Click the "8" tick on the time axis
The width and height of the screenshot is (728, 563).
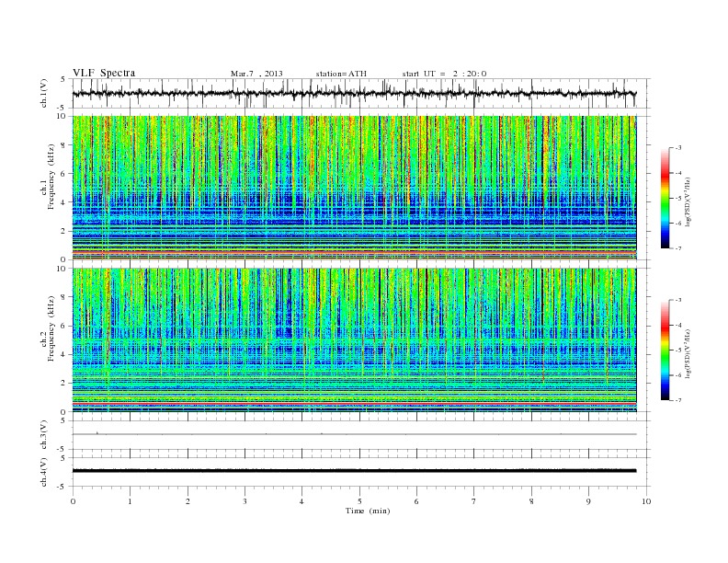[x=531, y=501]
